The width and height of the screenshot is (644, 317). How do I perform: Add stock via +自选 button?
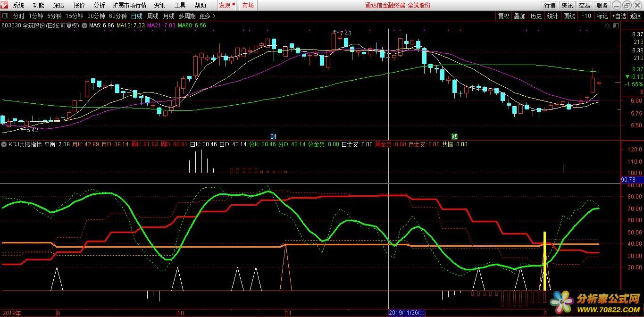619,16
